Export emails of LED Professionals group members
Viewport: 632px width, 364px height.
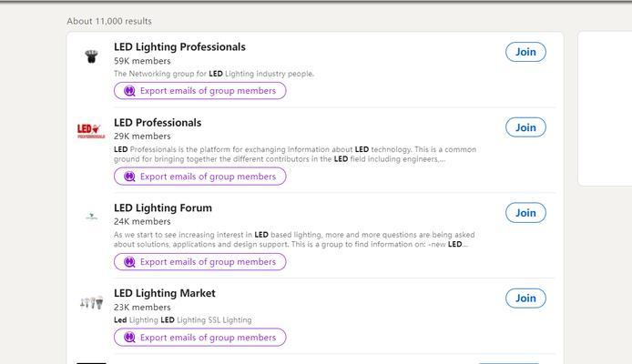pos(200,177)
